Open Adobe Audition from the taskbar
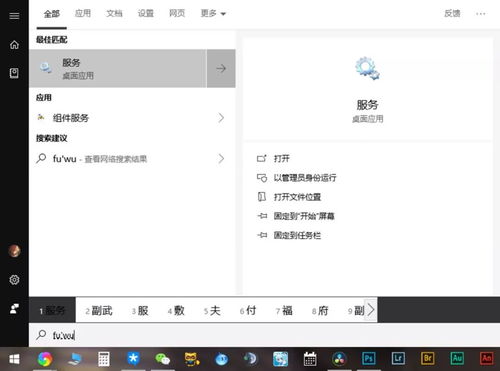The height and width of the screenshot is (371, 500). [457, 359]
